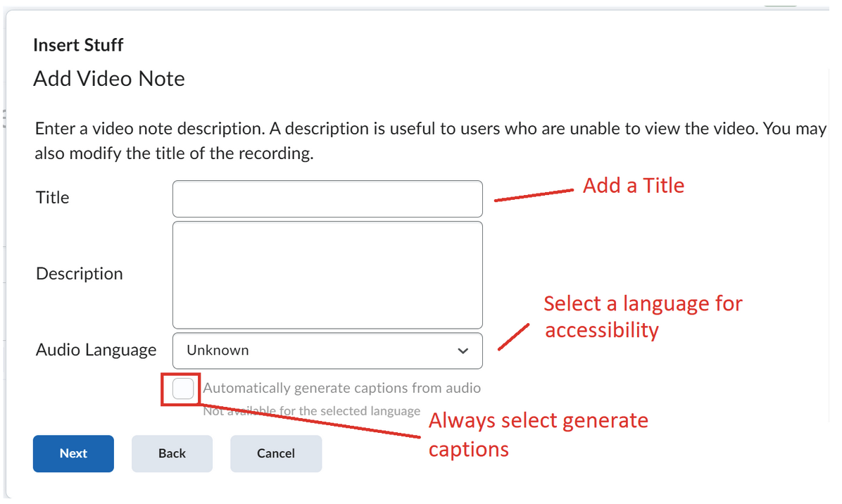Image resolution: width=842 pixels, height=504 pixels.
Task: Click the red line beside 'Add a Title'
Action: (535, 195)
